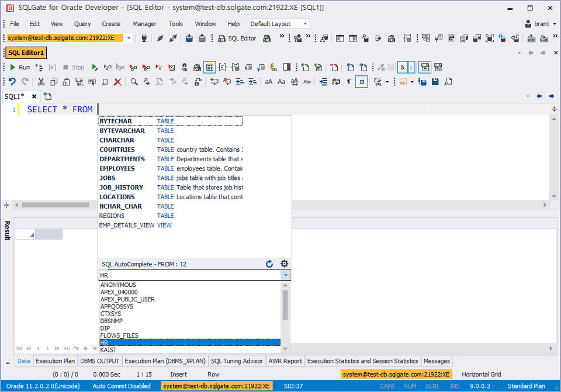Image resolution: width=561 pixels, height=392 pixels.
Task: Click the Run button to execute query
Action: coord(20,67)
